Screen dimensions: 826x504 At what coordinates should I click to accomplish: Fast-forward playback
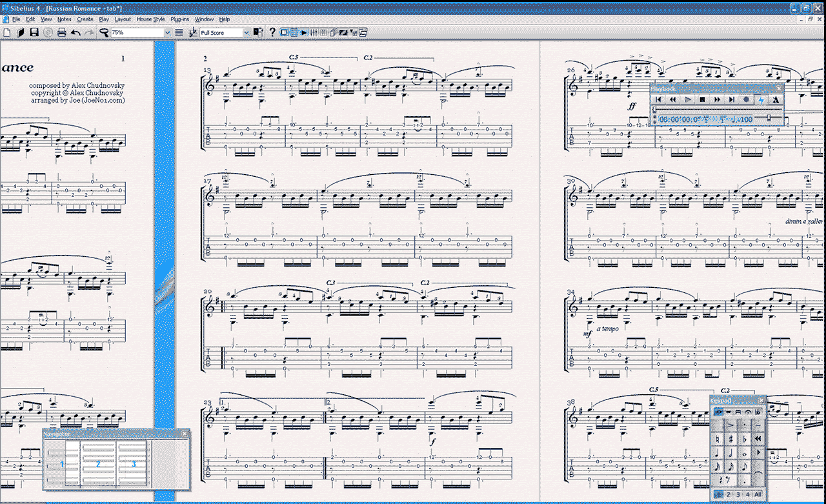click(717, 99)
